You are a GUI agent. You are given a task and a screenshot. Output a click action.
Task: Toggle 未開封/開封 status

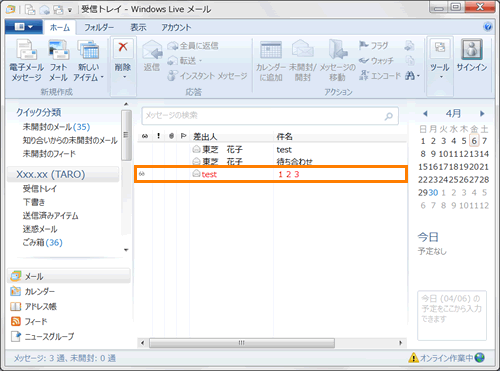[x=302, y=60]
